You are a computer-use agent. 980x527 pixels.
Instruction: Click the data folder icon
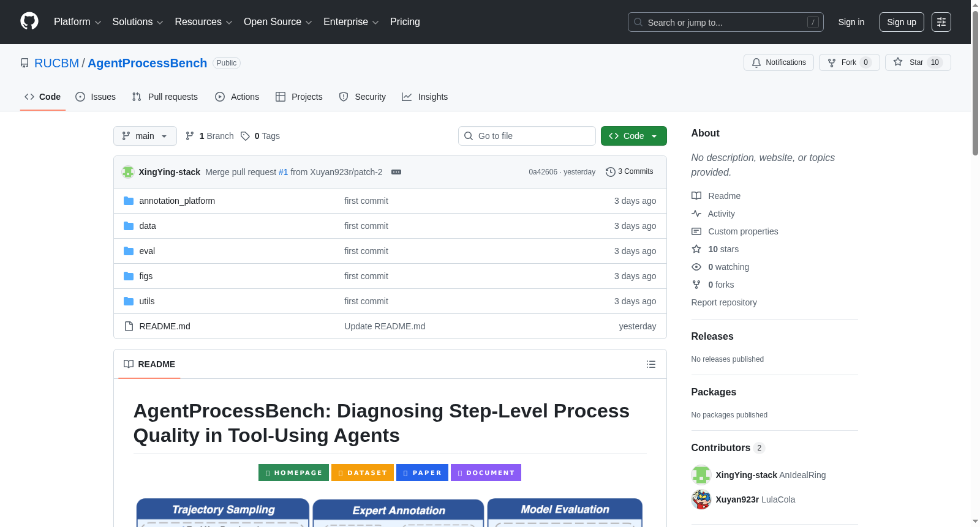pos(129,226)
